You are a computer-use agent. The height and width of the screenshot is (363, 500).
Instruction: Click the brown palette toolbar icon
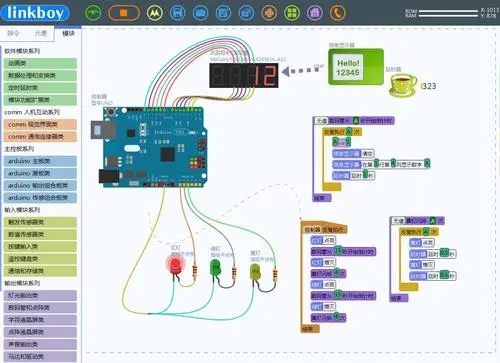(269, 13)
